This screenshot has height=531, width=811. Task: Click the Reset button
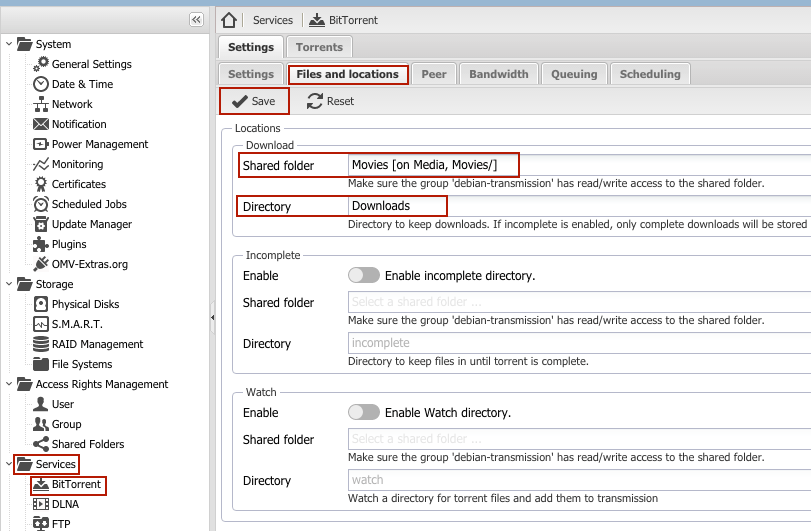click(330, 101)
